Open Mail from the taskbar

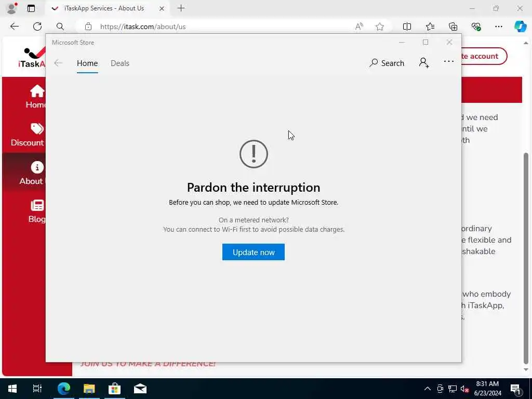point(140,389)
